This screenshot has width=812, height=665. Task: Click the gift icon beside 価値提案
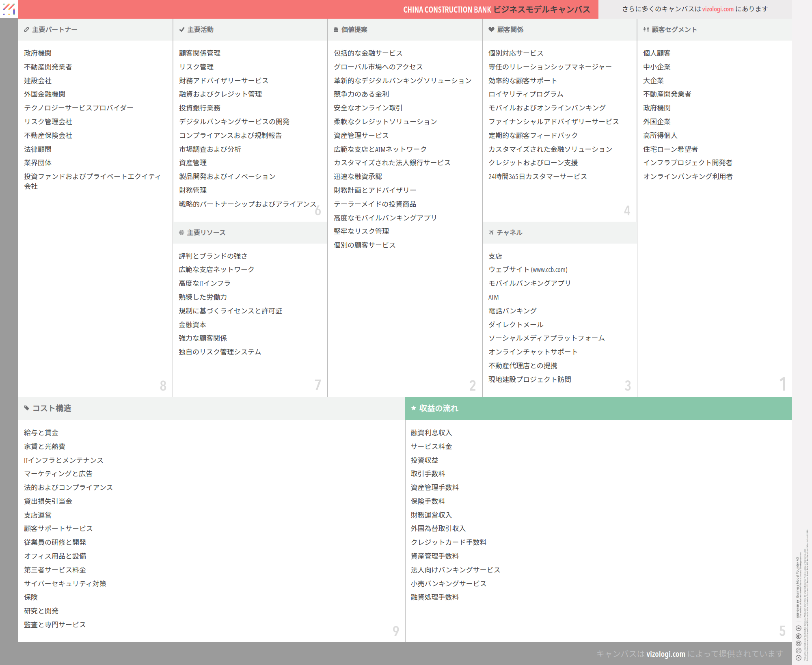point(336,30)
